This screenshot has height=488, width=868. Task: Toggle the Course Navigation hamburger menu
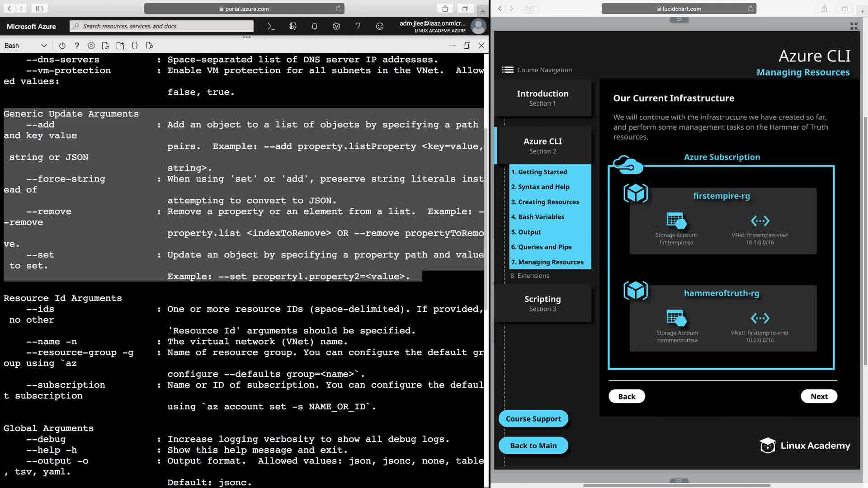coord(507,70)
